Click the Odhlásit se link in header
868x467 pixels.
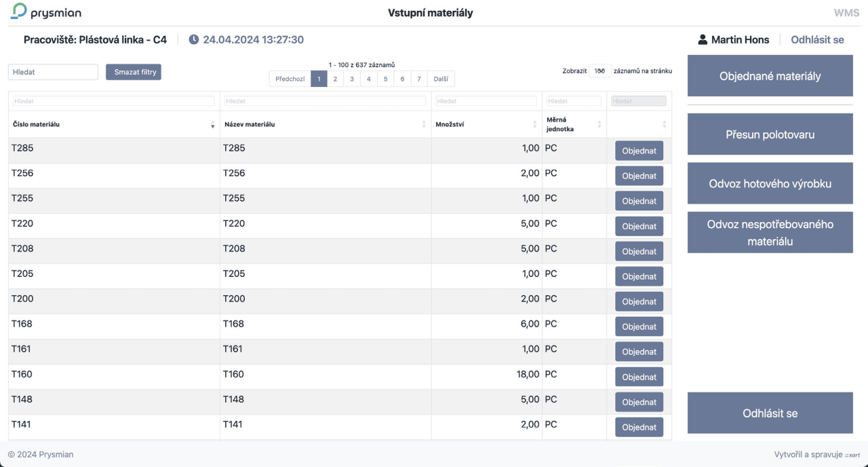coord(817,39)
